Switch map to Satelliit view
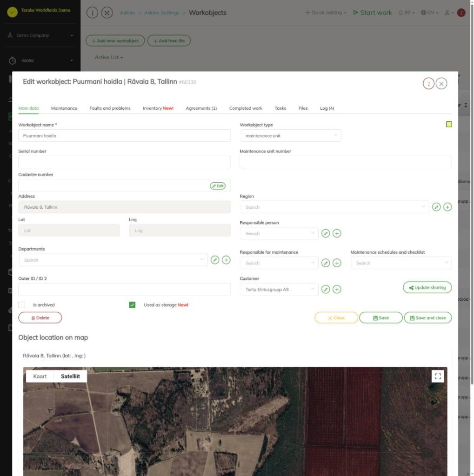This screenshot has width=474, height=476. (70, 376)
